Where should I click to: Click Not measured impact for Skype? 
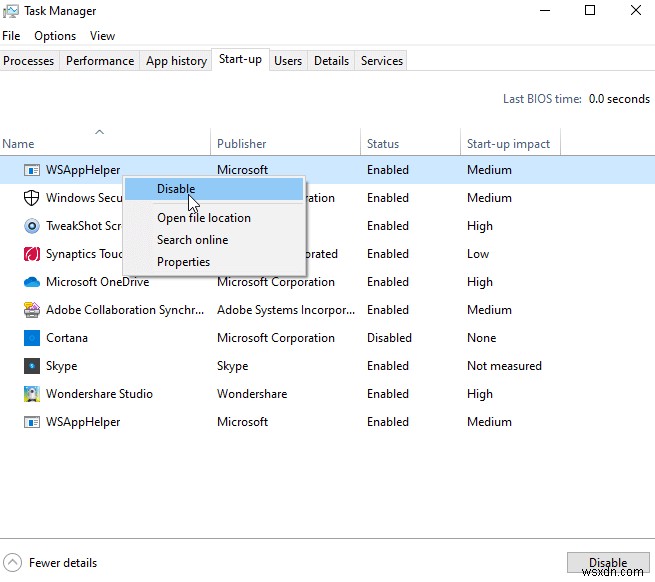click(504, 366)
